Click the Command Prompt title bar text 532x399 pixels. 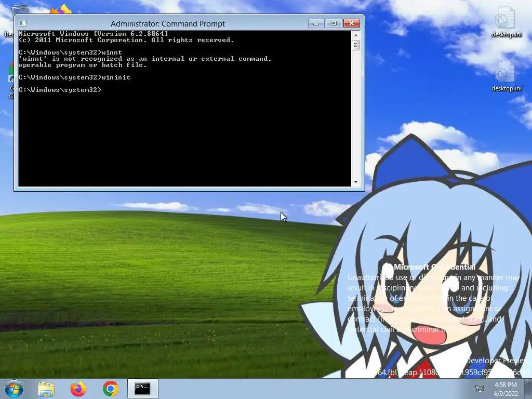tap(168, 24)
